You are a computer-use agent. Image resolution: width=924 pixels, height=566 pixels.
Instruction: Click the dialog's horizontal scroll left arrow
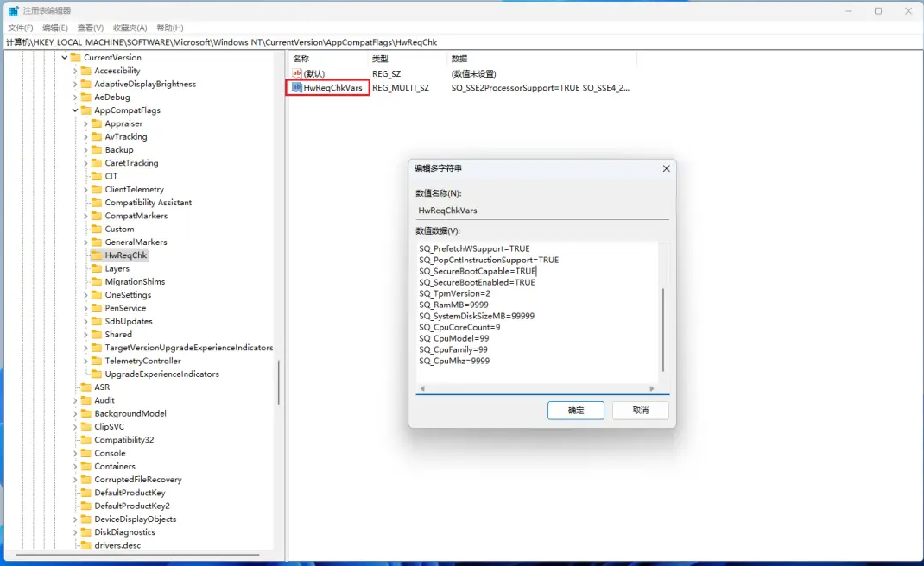422,389
